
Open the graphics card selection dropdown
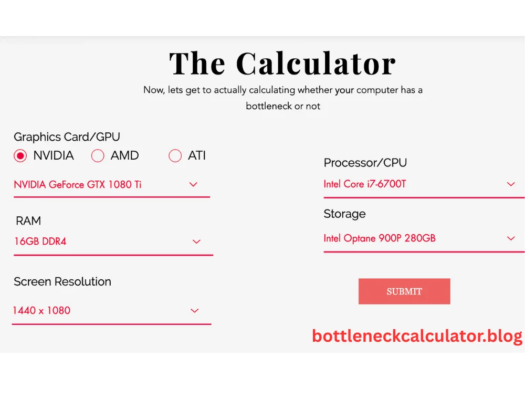105,185
